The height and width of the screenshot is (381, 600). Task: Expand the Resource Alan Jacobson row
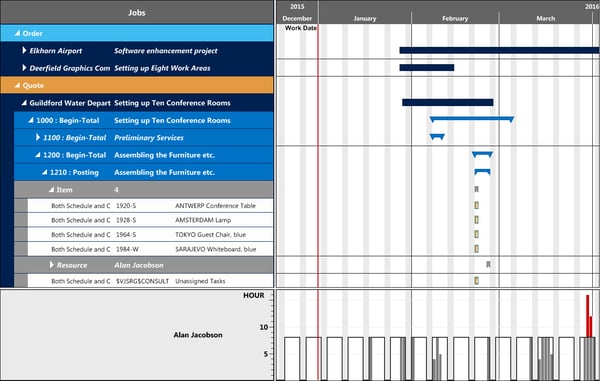pyautogui.click(x=52, y=265)
